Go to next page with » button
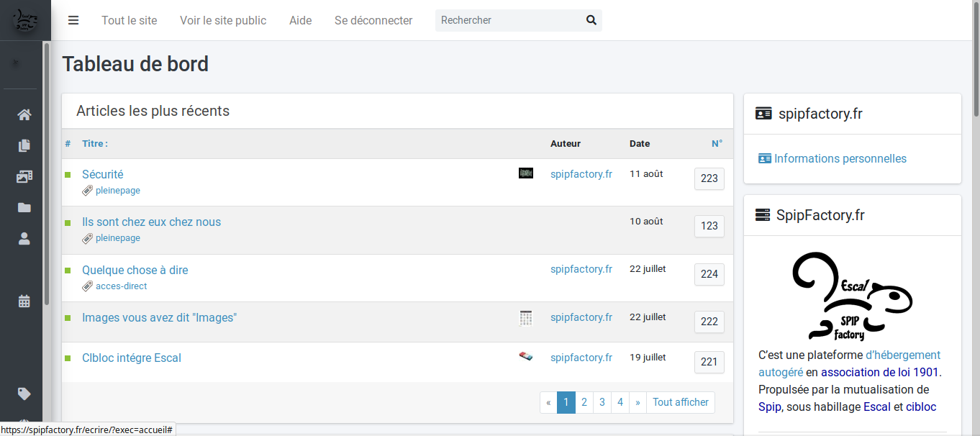The image size is (980, 436). point(638,402)
